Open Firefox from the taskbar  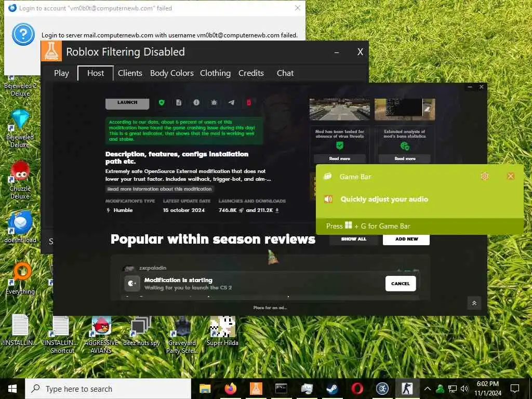click(x=230, y=389)
